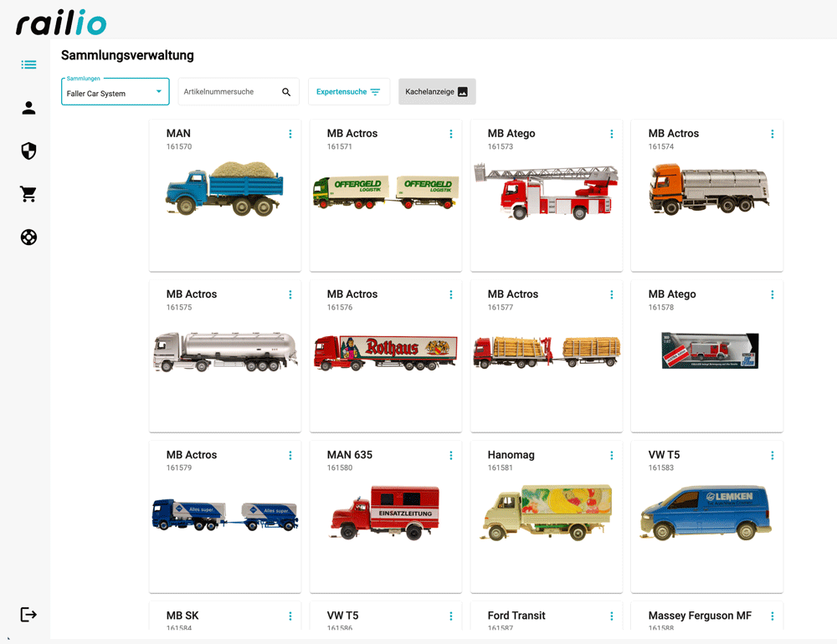
Task: Click the railio logo
Action: [61, 23]
